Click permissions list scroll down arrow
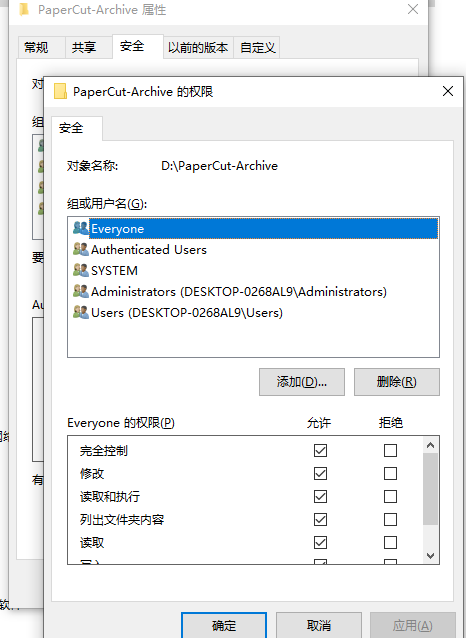Viewport: 466px width, 638px height. coord(430,555)
